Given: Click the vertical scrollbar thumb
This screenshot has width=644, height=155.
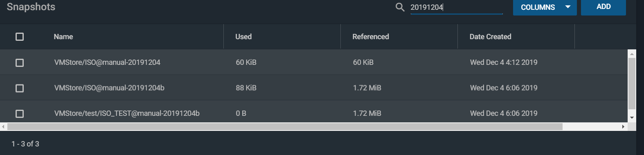Looking at the screenshot, I should pos(632,84).
